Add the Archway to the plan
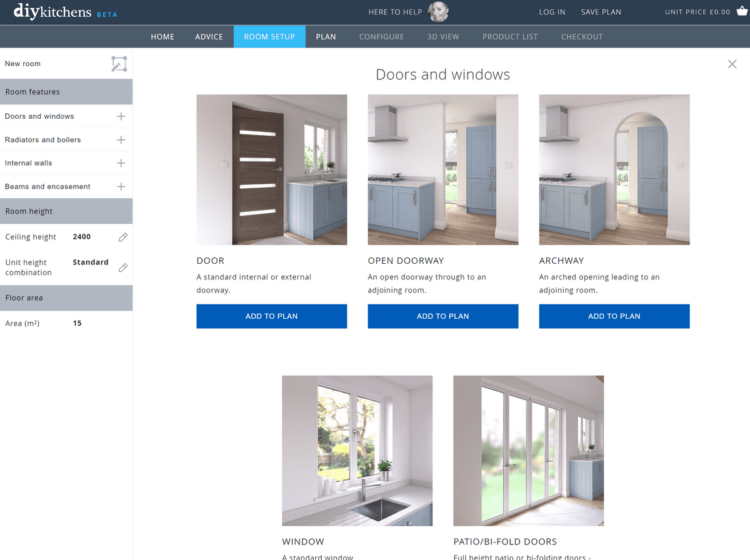The image size is (750, 560). click(614, 316)
